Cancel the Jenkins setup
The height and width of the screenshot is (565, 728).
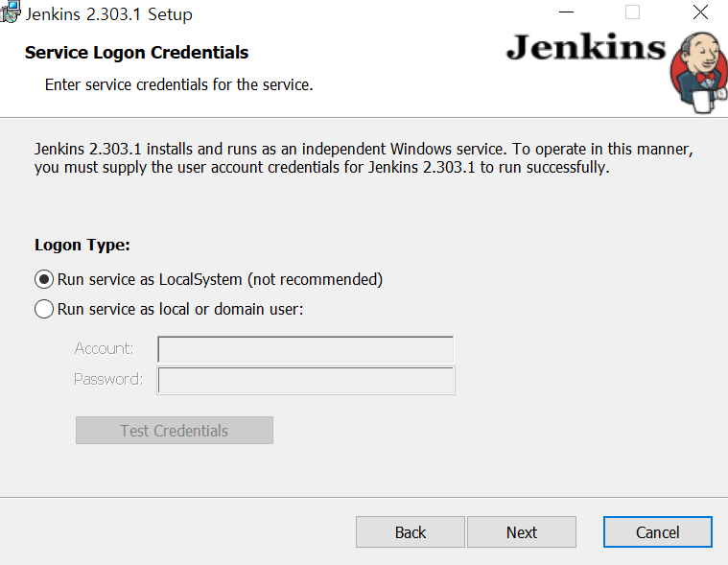tap(658, 532)
